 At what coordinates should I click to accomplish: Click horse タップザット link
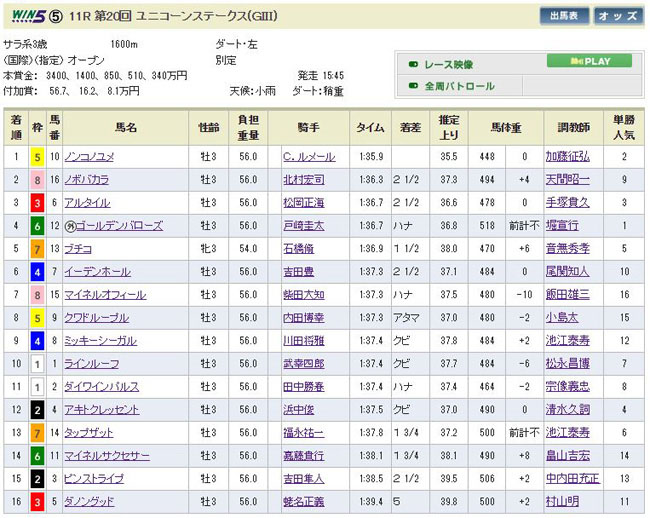click(x=89, y=432)
